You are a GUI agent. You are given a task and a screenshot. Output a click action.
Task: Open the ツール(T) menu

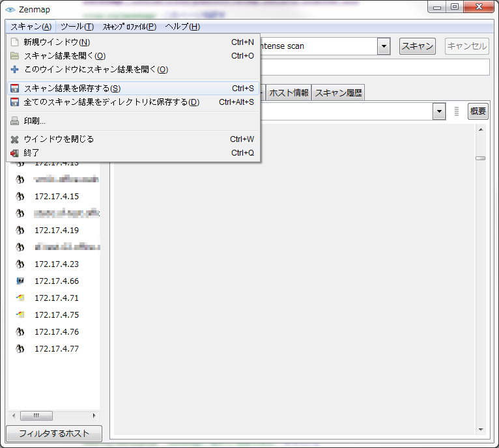pos(78,27)
